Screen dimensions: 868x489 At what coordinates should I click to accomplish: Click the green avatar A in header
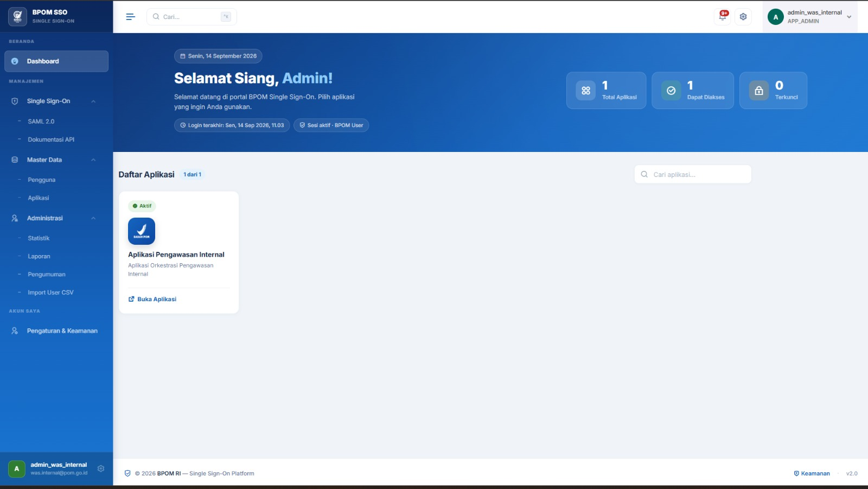point(776,17)
